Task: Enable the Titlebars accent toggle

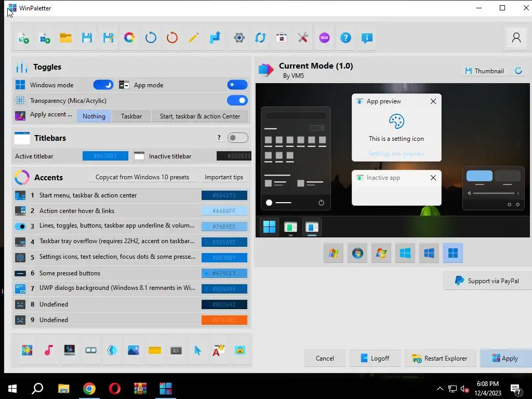Action: 237,138
